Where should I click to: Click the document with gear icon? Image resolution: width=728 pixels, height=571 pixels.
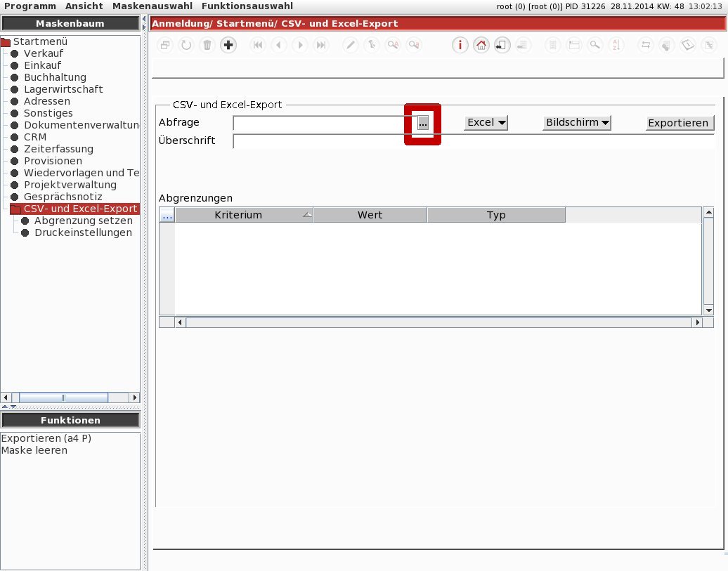666,45
